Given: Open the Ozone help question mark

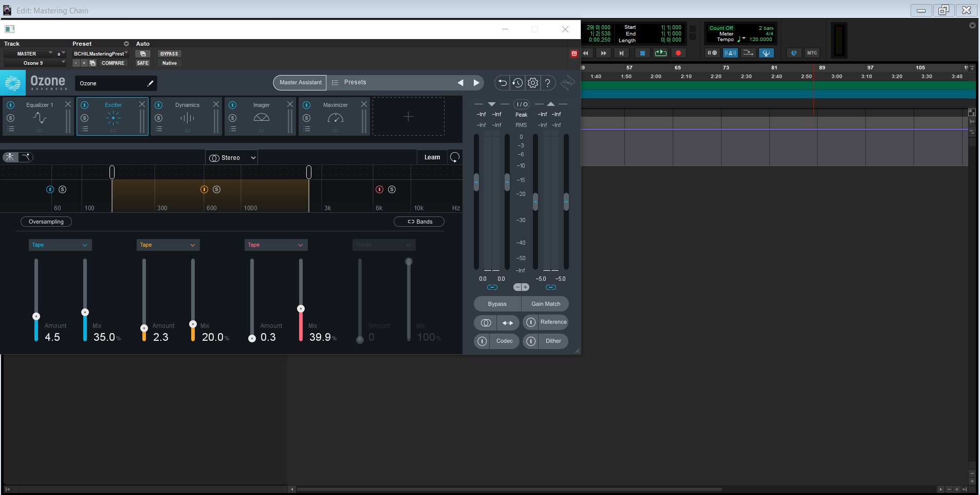Looking at the screenshot, I should pos(548,83).
